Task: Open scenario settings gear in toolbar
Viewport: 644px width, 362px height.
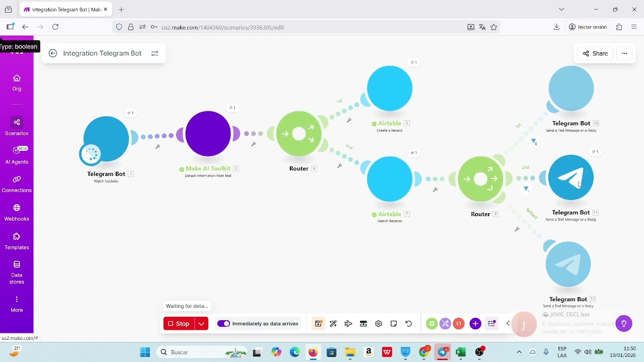Action: [x=378, y=324]
